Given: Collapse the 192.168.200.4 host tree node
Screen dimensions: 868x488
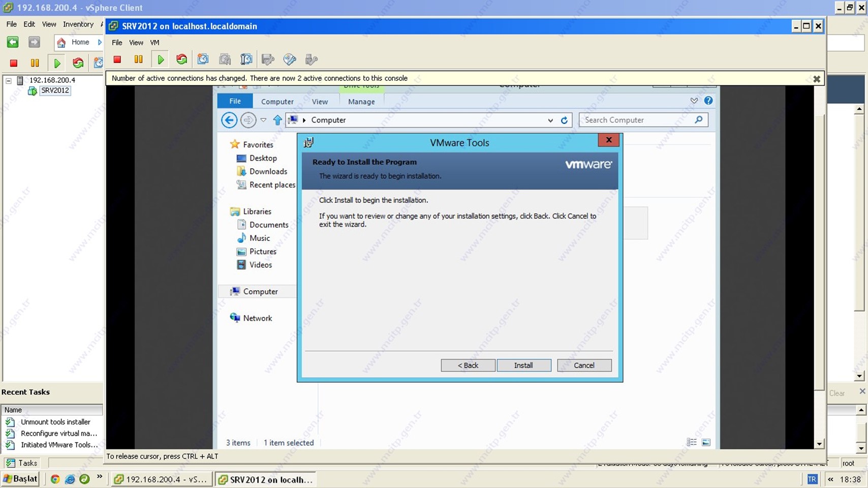Looking at the screenshot, I should pyautogui.click(x=9, y=80).
